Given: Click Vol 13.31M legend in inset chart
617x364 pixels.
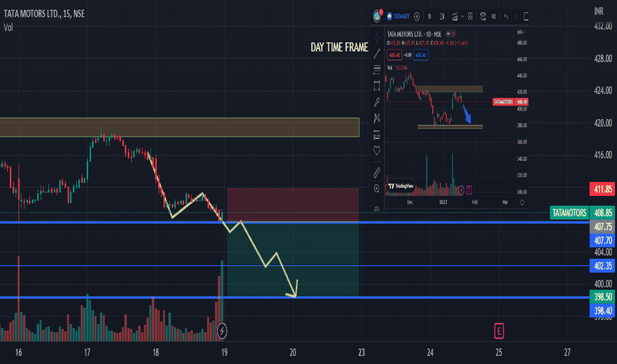Looking at the screenshot, I should point(397,68).
